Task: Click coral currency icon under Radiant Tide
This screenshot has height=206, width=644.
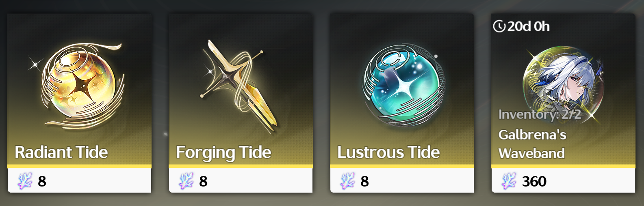Action: pos(25,181)
